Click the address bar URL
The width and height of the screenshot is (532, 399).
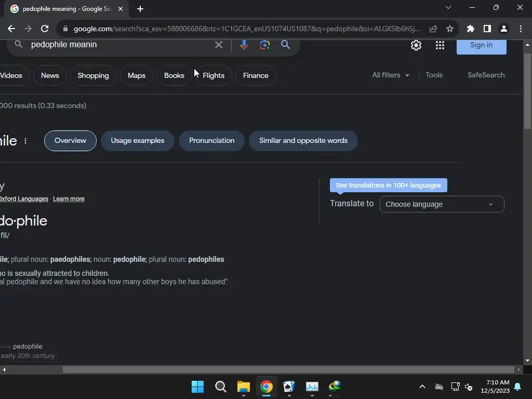point(246,29)
